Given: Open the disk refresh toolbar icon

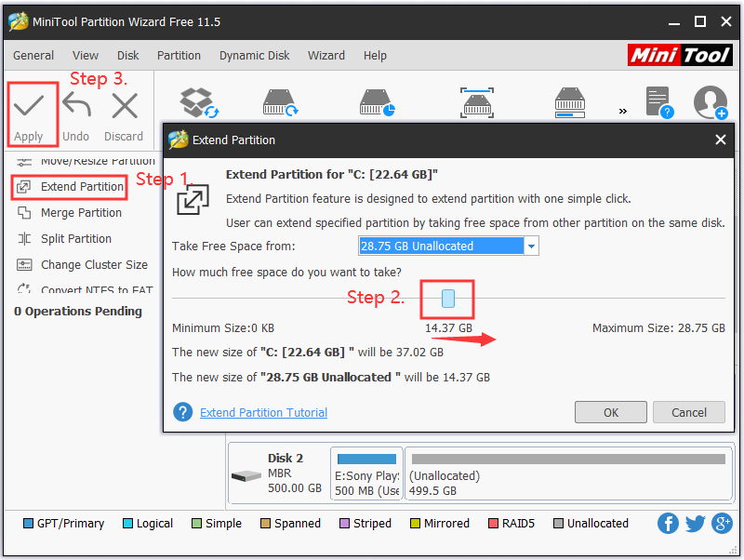Looking at the screenshot, I should pyautogui.click(x=281, y=102).
